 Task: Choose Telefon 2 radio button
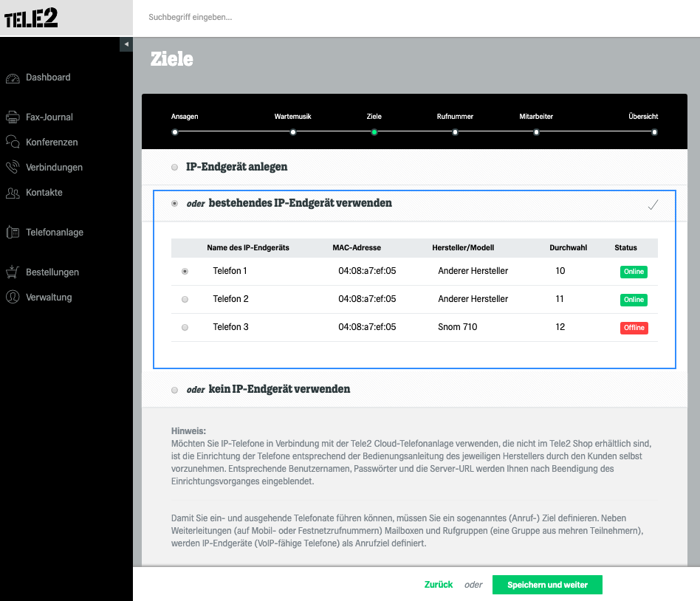point(185,300)
